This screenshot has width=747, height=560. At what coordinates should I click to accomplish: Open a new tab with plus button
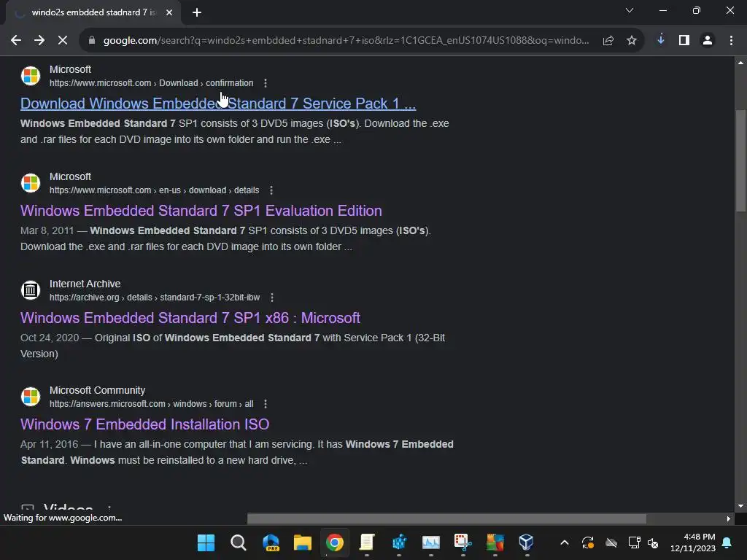tap(197, 12)
